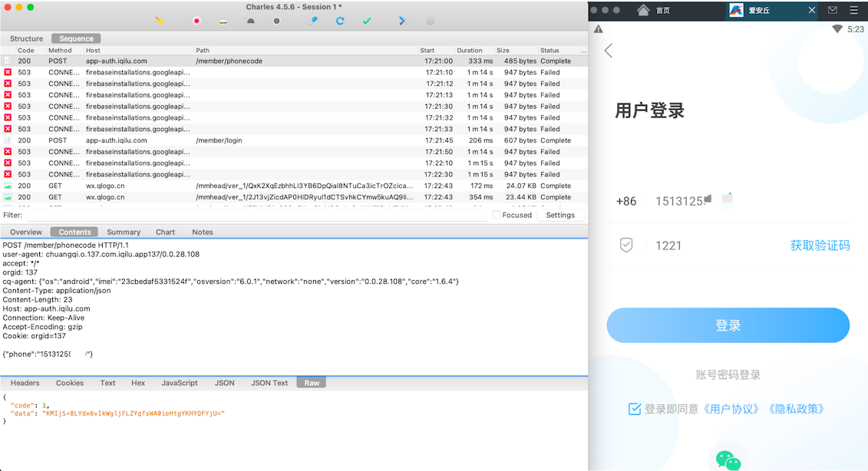Toggle throttling turtle icon
The height and width of the screenshot is (471, 868).
tap(250, 21)
